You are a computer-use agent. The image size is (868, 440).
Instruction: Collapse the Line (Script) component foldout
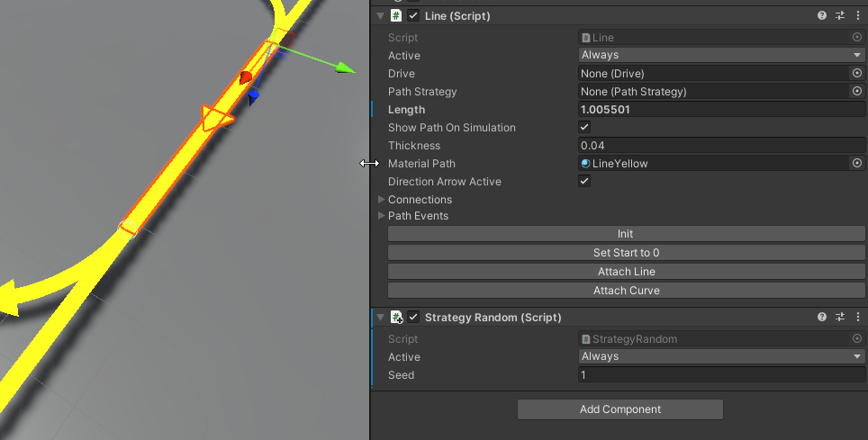pyautogui.click(x=380, y=16)
